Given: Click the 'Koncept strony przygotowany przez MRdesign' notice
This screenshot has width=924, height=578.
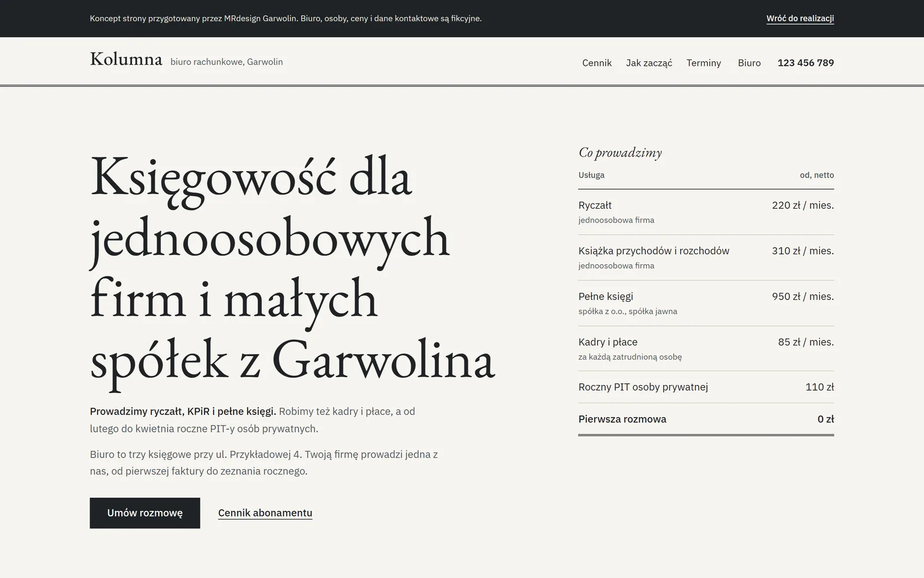Looking at the screenshot, I should 286,18.
